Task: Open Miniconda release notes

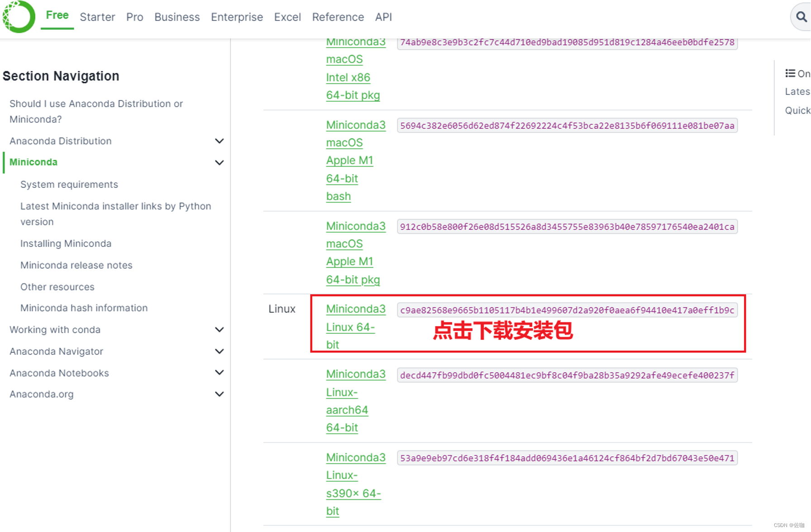Action: click(x=76, y=265)
